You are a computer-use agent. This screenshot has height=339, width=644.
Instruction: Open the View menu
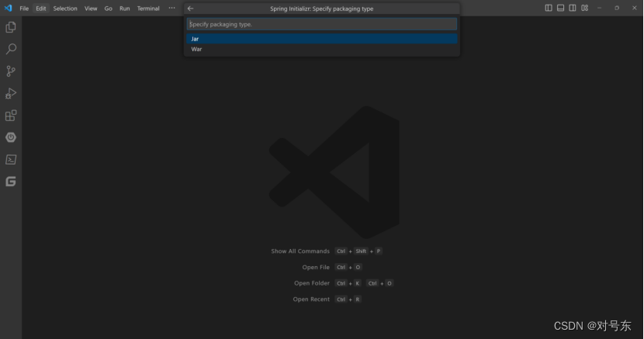(x=91, y=9)
